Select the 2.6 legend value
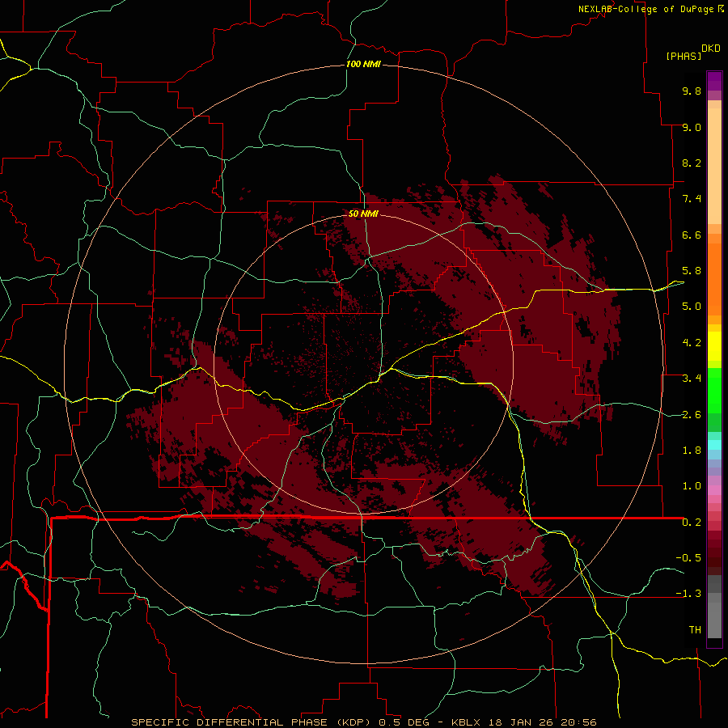 pos(692,415)
